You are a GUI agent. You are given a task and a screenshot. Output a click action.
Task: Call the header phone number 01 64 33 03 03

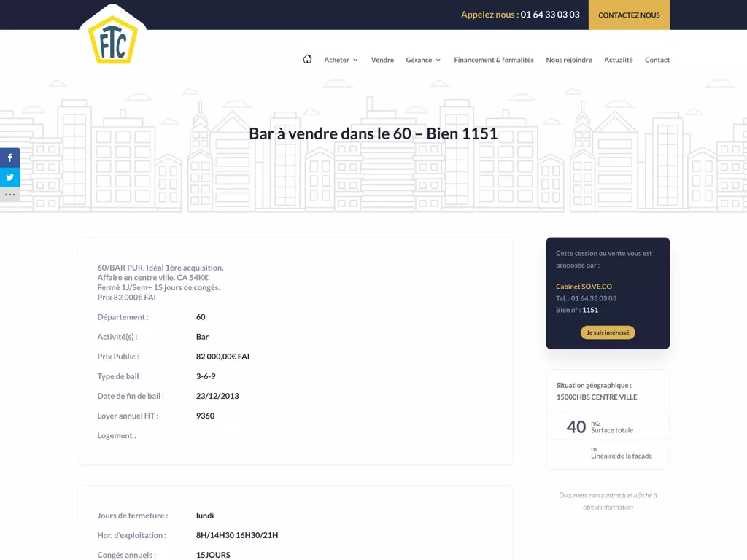coord(550,15)
